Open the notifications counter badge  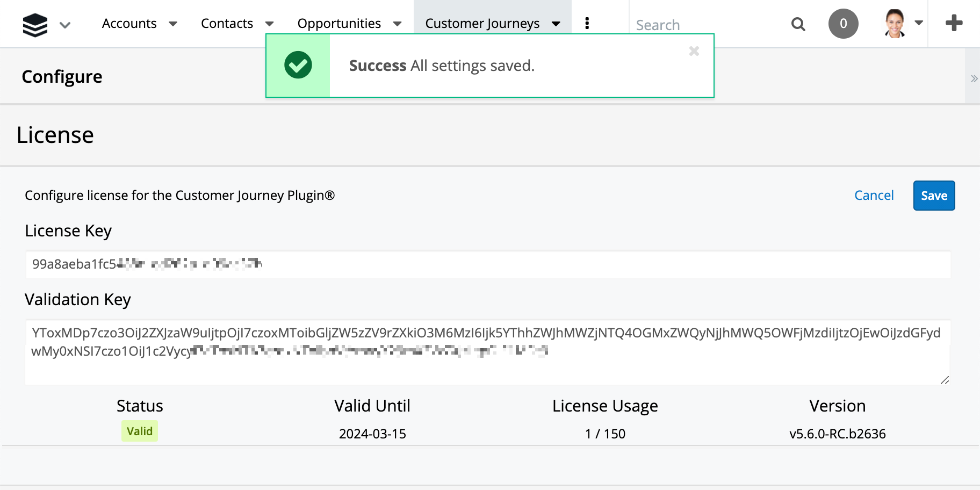click(843, 24)
